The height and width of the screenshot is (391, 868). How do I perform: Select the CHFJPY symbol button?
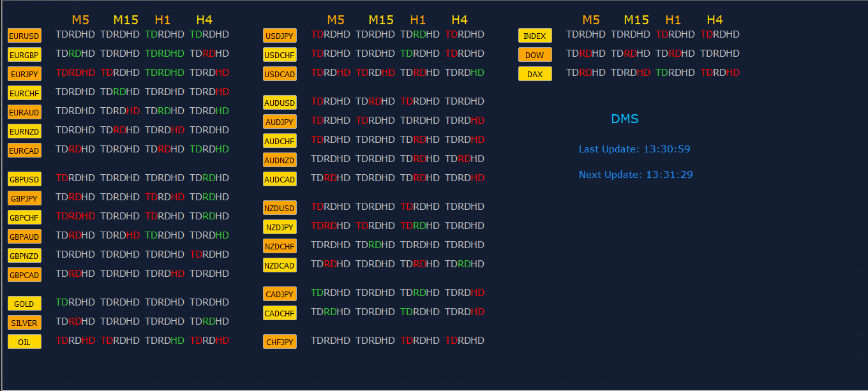click(x=280, y=342)
